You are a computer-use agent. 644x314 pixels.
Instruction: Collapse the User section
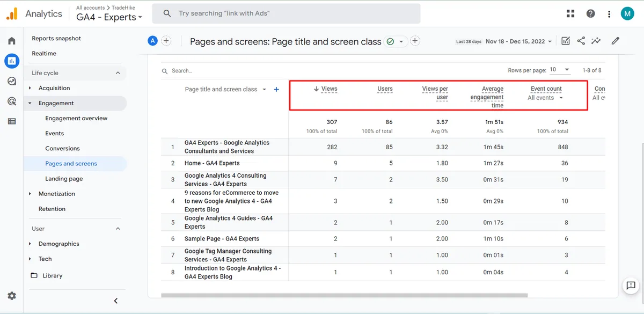tap(118, 229)
